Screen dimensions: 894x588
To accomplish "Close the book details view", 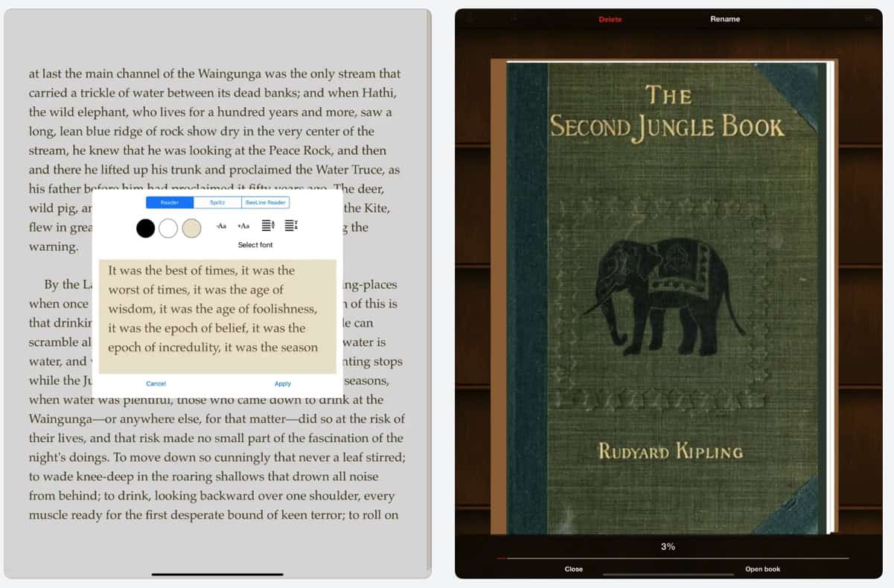I will tap(573, 569).
